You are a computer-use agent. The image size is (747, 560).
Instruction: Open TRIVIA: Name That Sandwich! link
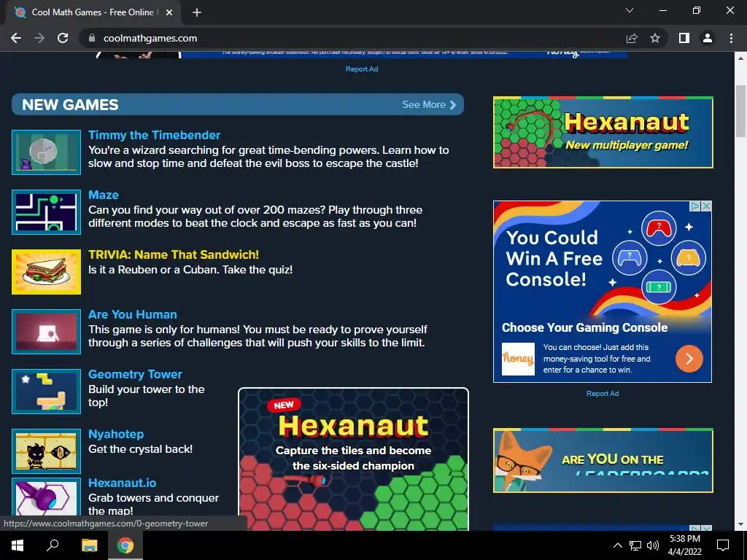(174, 254)
